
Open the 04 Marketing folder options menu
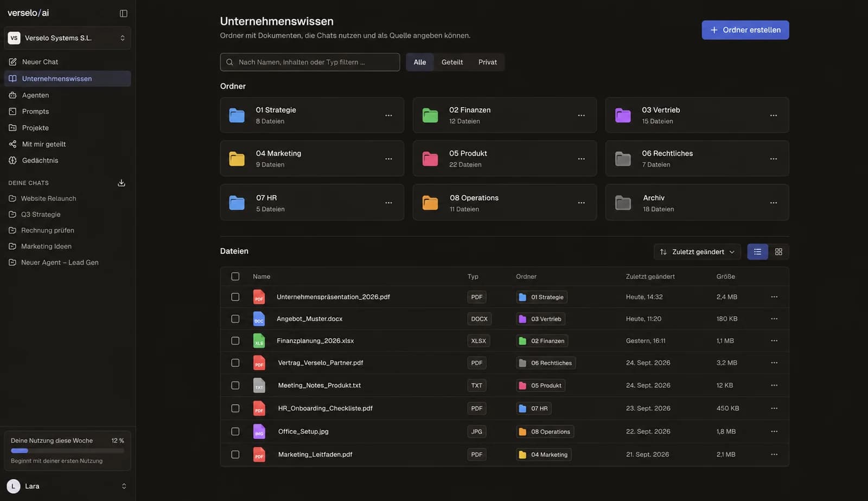[x=388, y=159]
